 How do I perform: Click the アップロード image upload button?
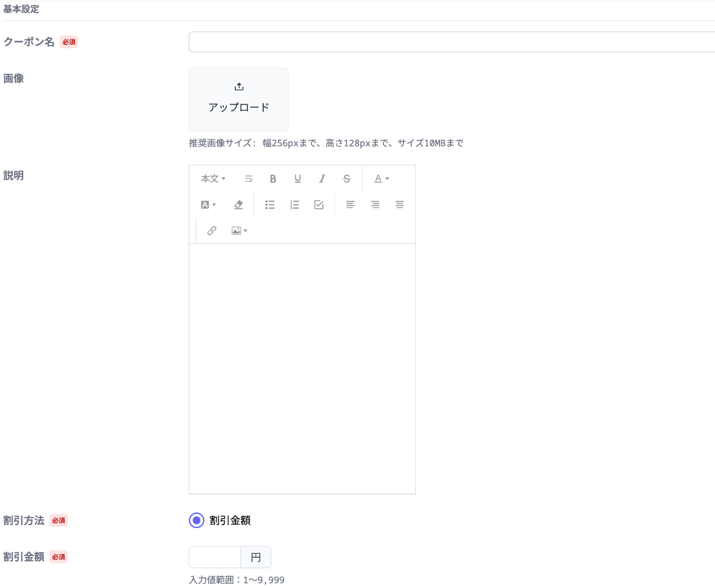tap(239, 99)
